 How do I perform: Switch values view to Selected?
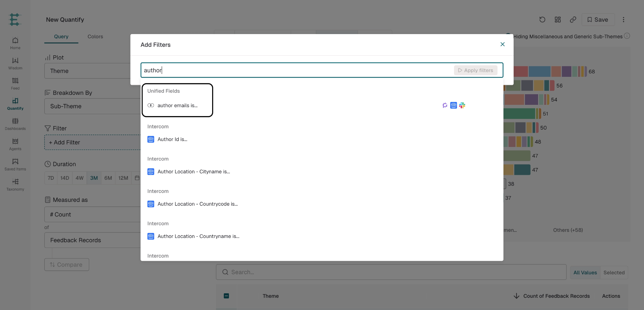click(x=614, y=272)
